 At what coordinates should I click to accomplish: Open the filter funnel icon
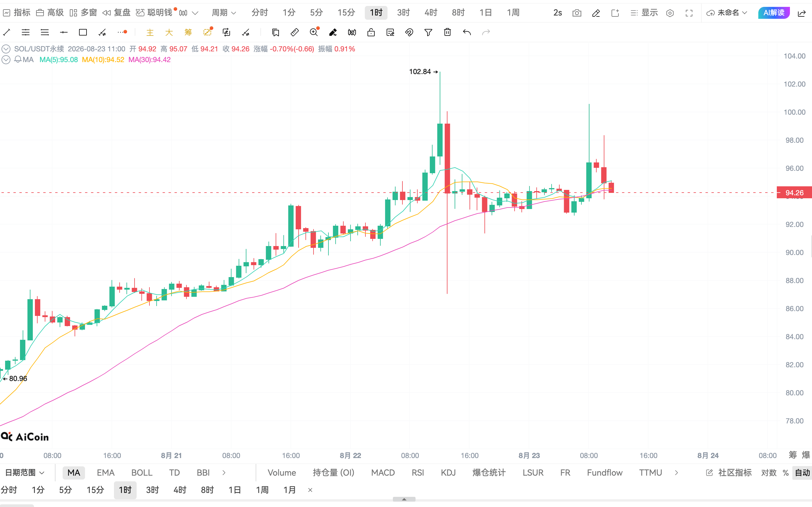[x=428, y=33]
